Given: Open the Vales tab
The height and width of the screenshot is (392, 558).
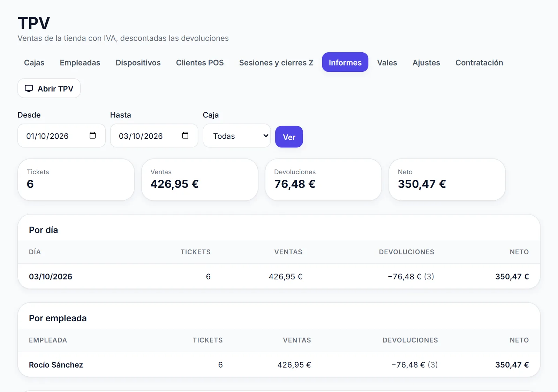Looking at the screenshot, I should (x=387, y=63).
